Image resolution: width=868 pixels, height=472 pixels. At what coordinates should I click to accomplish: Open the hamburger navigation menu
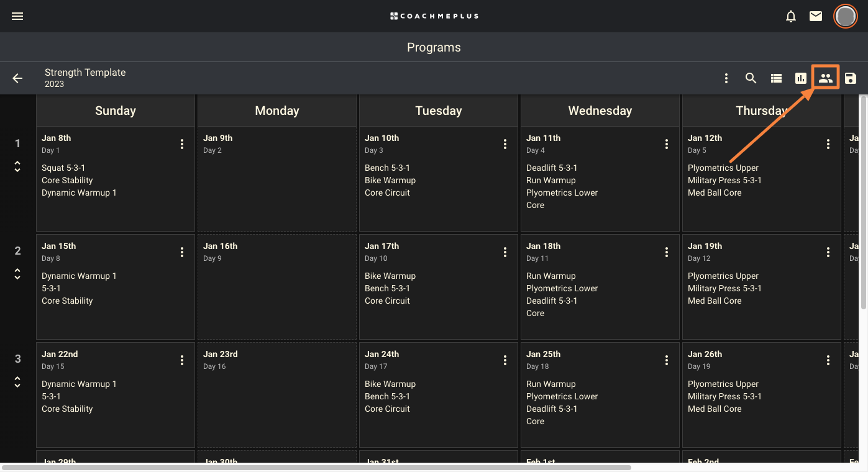coord(17,16)
